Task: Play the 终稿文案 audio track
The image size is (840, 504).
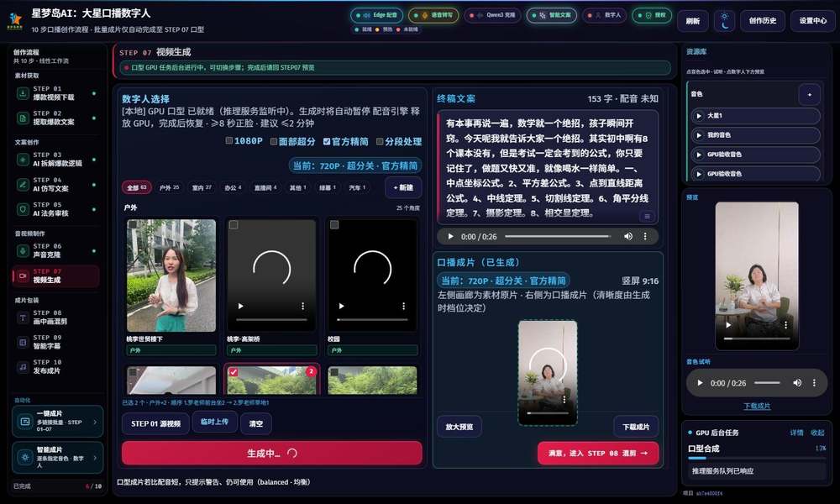Action: (x=450, y=236)
